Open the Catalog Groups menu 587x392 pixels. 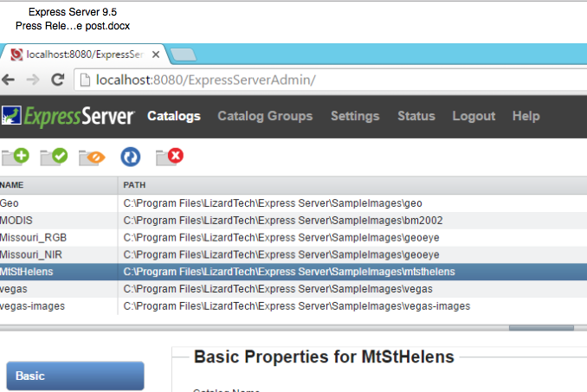265,116
